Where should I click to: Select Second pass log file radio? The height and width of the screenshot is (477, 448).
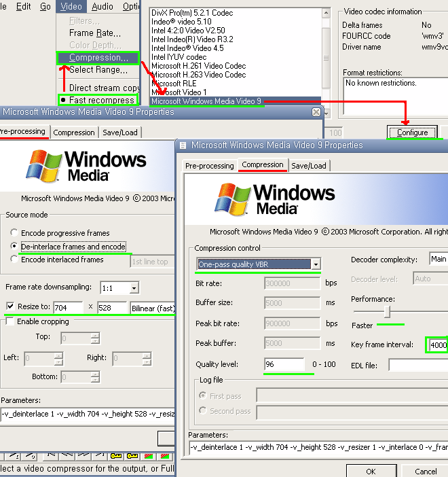pos(203,410)
